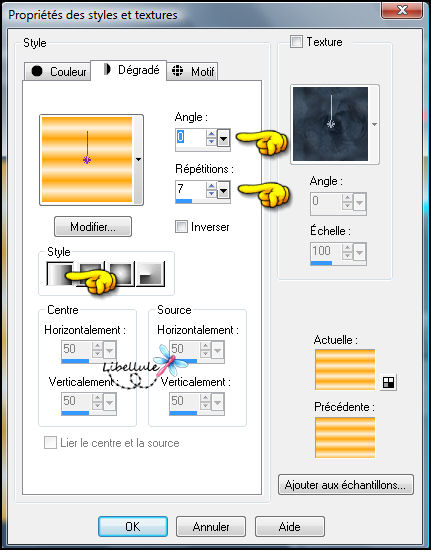431x550 pixels.
Task: Open the texture thumbnail dropdown arrow
Action: click(375, 124)
